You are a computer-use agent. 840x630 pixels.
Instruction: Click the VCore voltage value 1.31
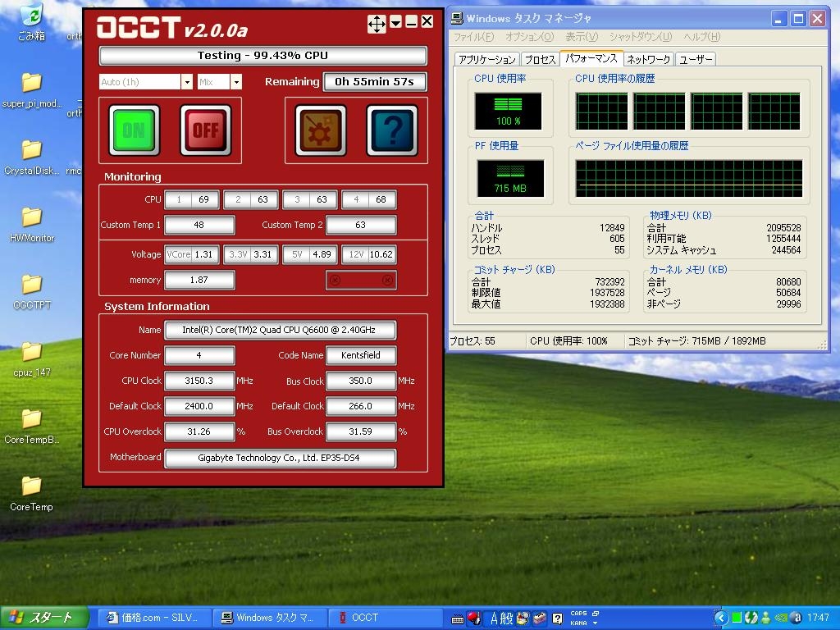pos(203,254)
